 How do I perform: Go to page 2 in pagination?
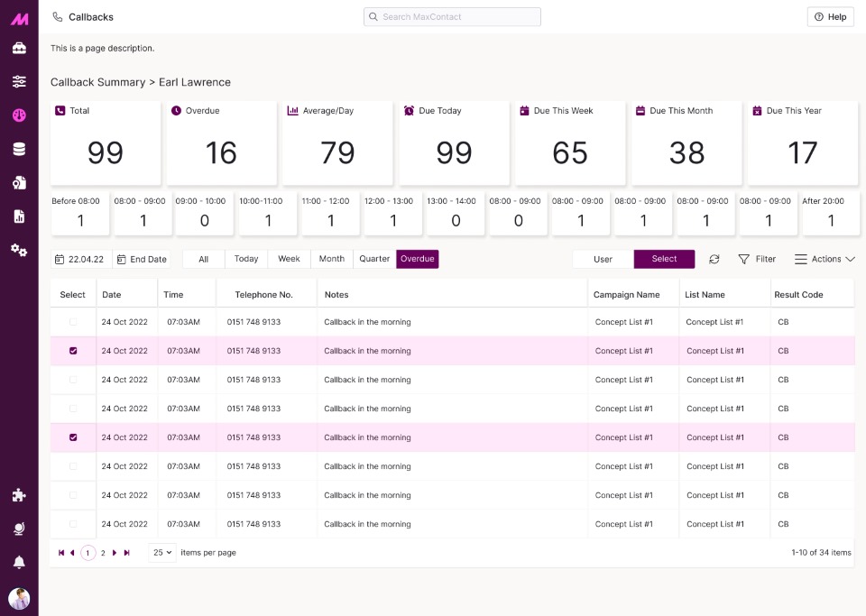coord(103,553)
